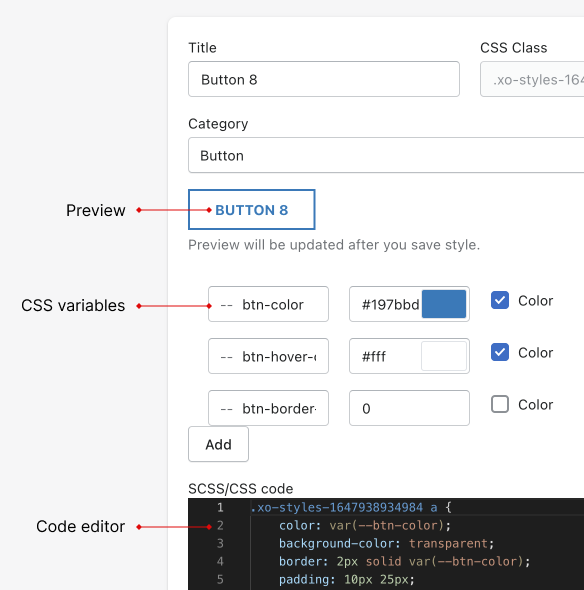Edit the btn-hover variable name field
Screen dimensions: 584x590
pyautogui.click(x=268, y=356)
